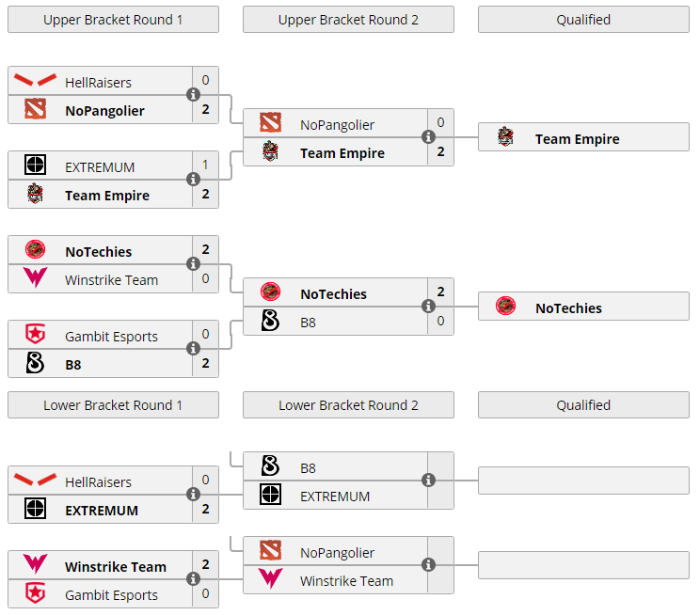Image resolution: width=700 pixels, height=615 pixels.
Task: Show info icon for NoPangolier vs Winstrike Team
Action: coord(428,565)
